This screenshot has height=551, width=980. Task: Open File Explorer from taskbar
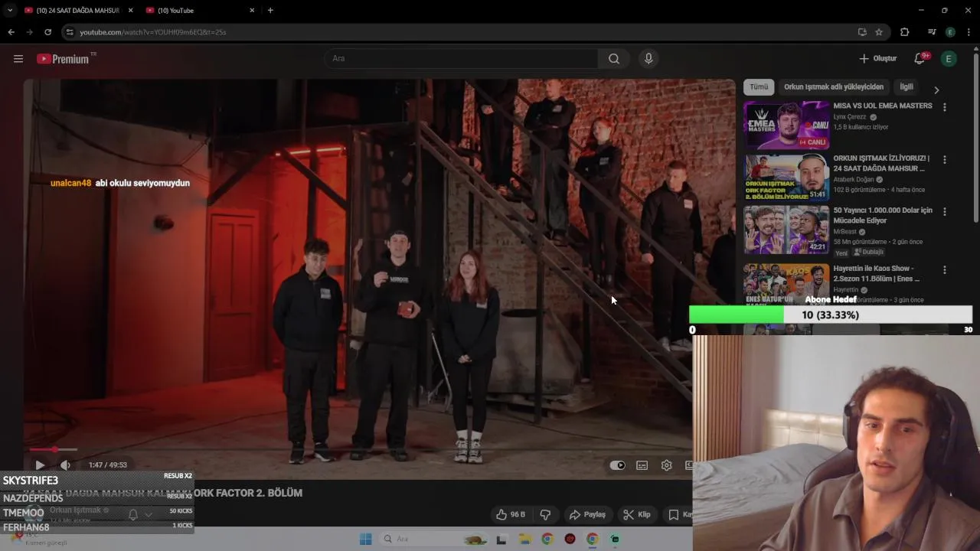coord(524,539)
